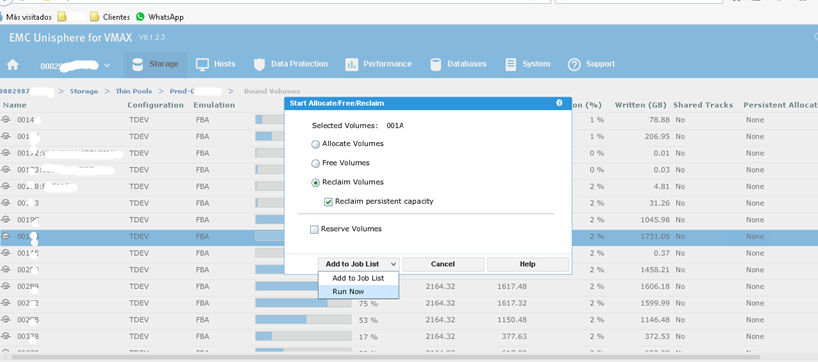Enable Reserve Volumes checkbox
Viewport: 818px width, 362px height.
click(314, 230)
